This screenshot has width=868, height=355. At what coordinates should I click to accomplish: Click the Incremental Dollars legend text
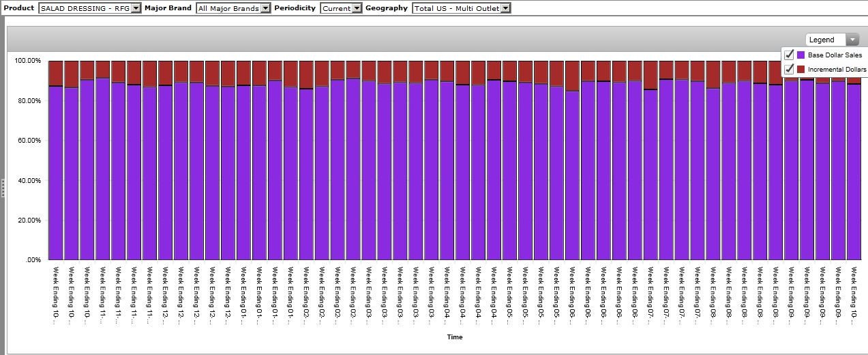click(x=837, y=69)
